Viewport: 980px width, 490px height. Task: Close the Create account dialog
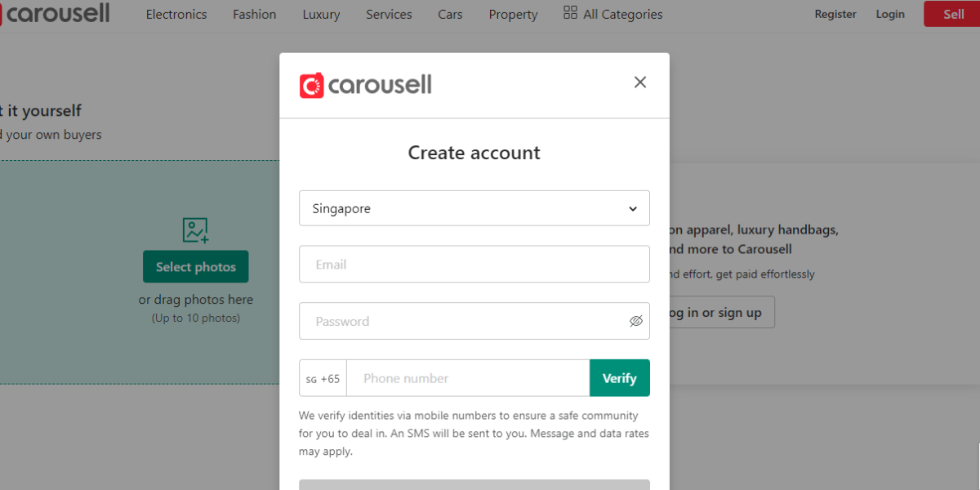tap(640, 82)
